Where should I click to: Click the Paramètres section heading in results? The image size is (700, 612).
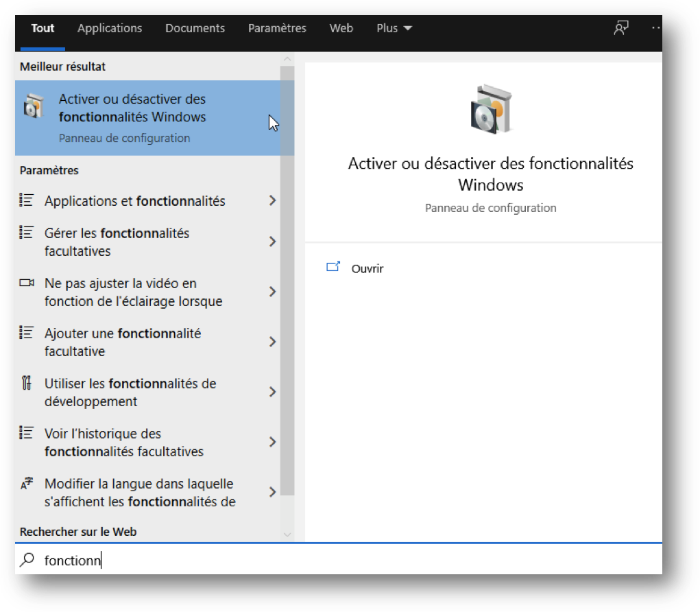pyautogui.click(x=49, y=170)
